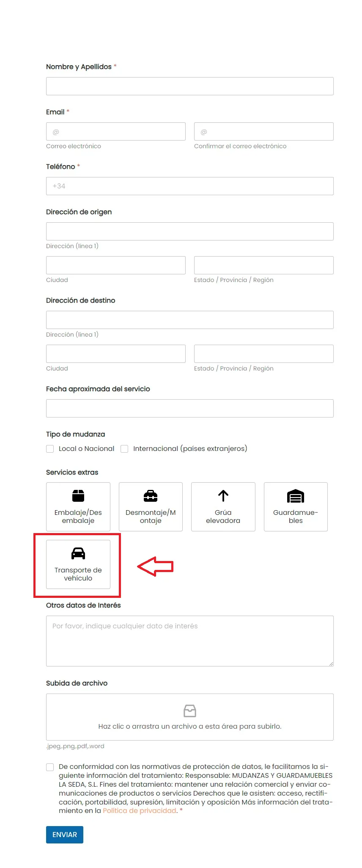Select the Transporte de vehículo car icon
362x868 pixels.
point(78,553)
